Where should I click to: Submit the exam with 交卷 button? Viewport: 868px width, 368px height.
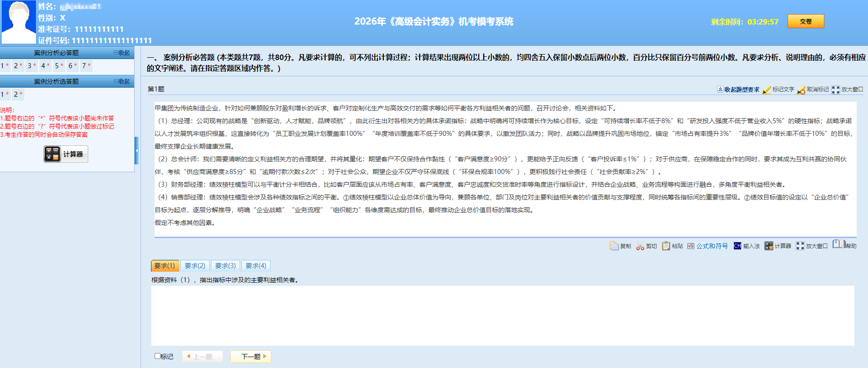[x=805, y=21]
